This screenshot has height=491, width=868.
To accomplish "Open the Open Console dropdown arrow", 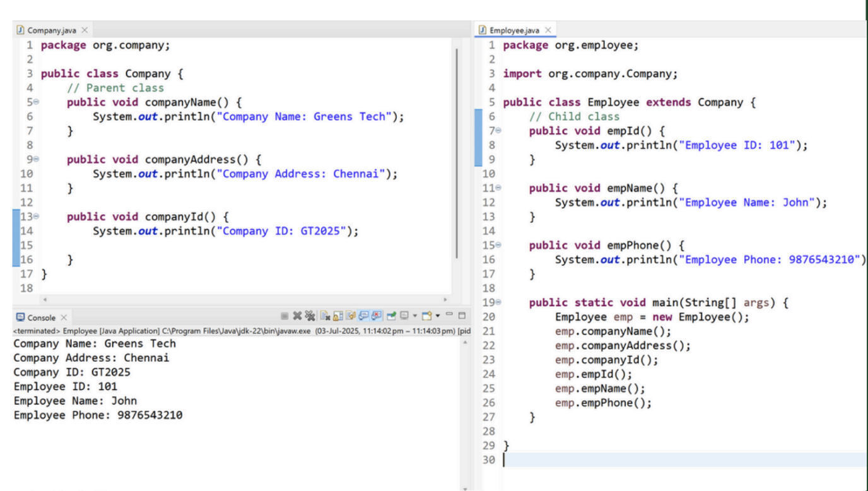I will point(437,316).
